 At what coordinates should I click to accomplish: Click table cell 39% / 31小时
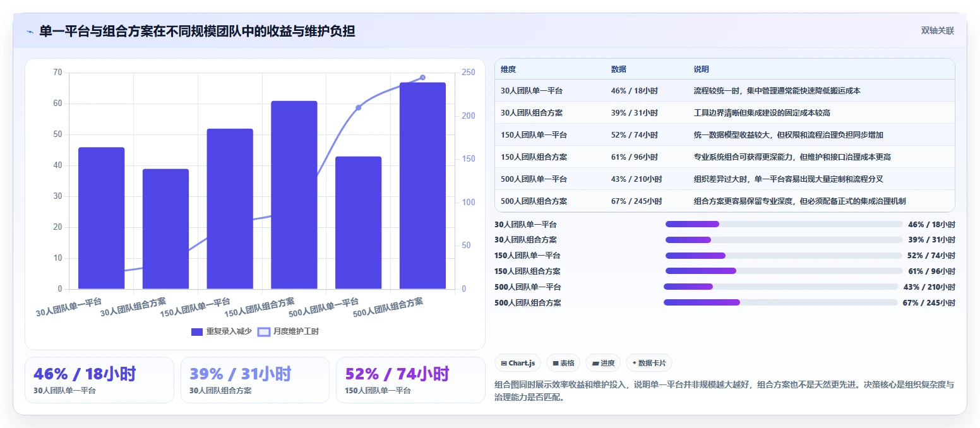coord(635,113)
